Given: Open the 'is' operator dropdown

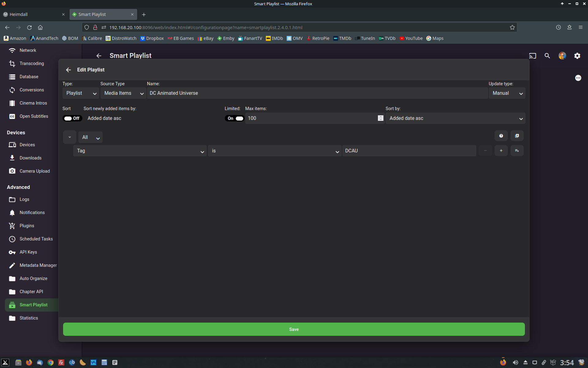Looking at the screenshot, I should coord(275,151).
